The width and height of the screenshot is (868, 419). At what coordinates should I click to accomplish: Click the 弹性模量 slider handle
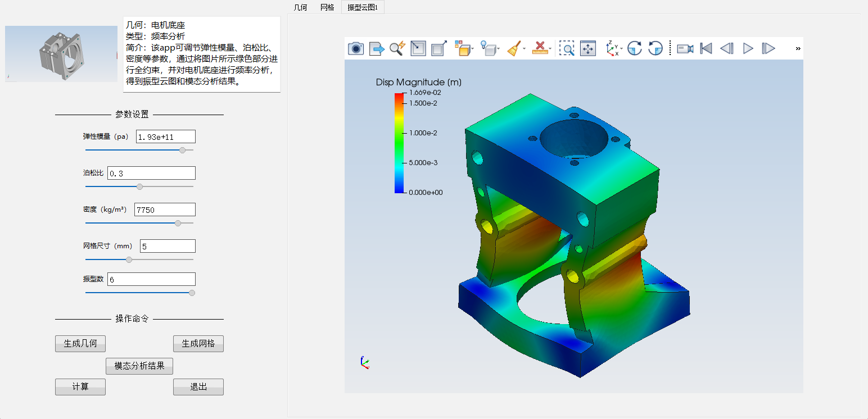pos(182,150)
